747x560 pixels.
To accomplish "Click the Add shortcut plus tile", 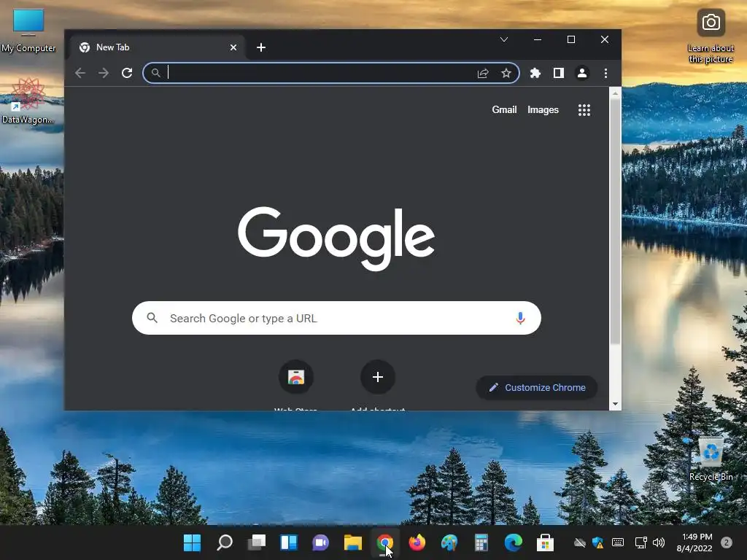I will click(378, 377).
